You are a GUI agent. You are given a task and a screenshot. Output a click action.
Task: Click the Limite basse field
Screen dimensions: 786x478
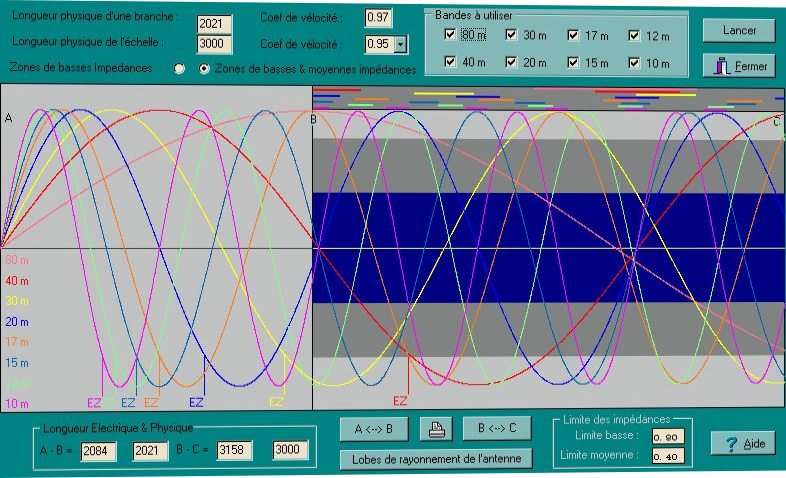pos(668,437)
